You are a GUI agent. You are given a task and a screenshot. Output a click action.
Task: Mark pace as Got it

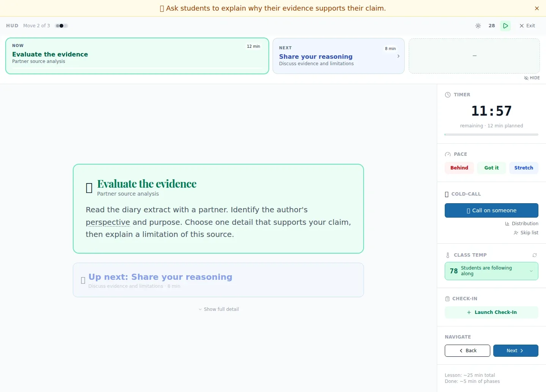491,168
